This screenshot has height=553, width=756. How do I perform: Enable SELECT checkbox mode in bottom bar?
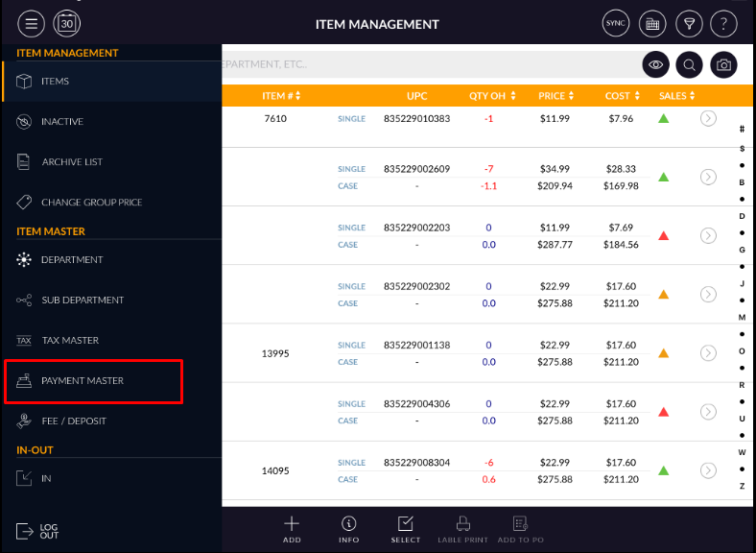click(405, 529)
